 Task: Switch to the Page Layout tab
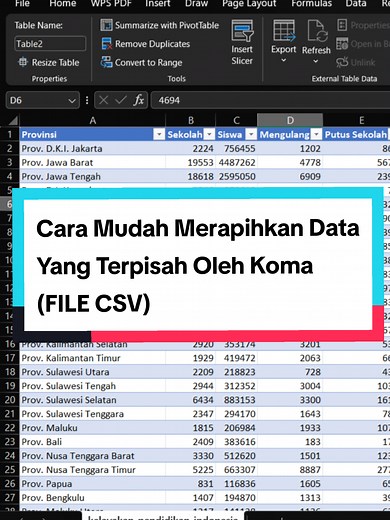coord(249,4)
